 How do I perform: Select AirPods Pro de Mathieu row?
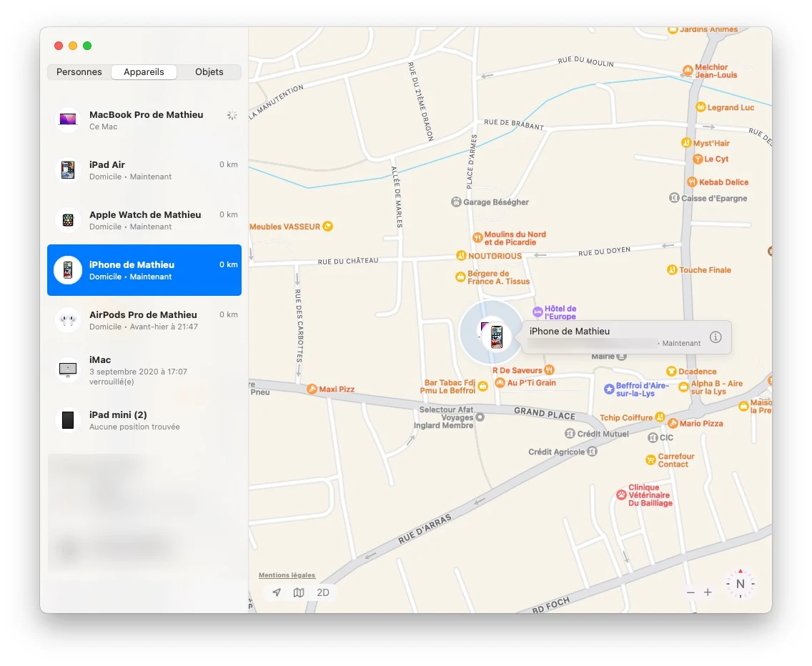tap(144, 320)
